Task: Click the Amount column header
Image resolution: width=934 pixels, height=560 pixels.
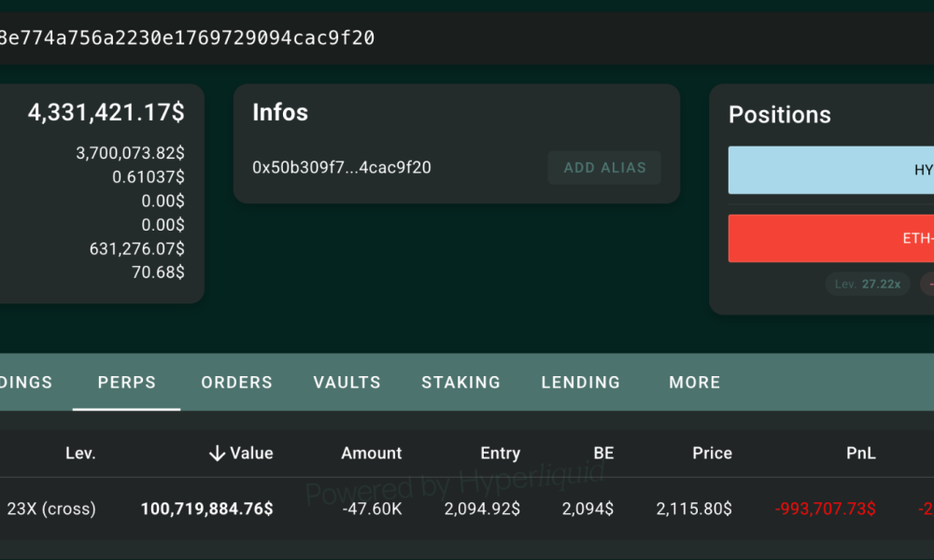Action: click(371, 454)
